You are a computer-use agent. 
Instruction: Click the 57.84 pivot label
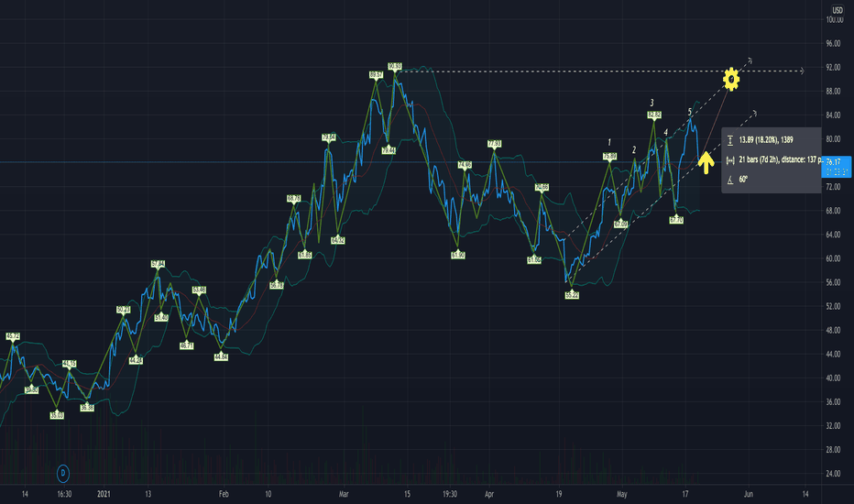[158, 264]
